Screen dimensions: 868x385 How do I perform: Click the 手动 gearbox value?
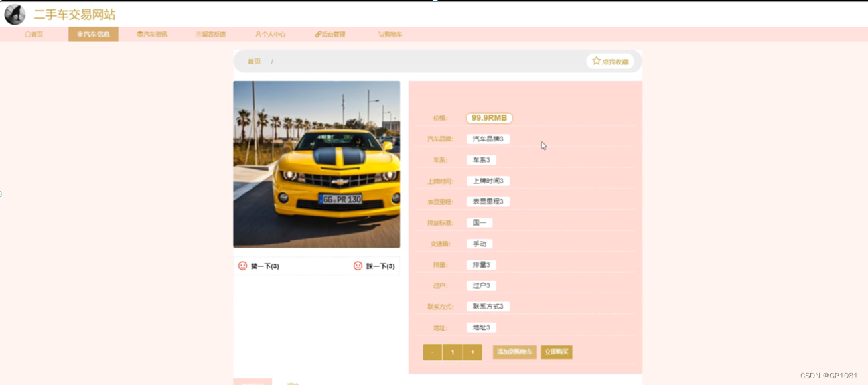[479, 244]
